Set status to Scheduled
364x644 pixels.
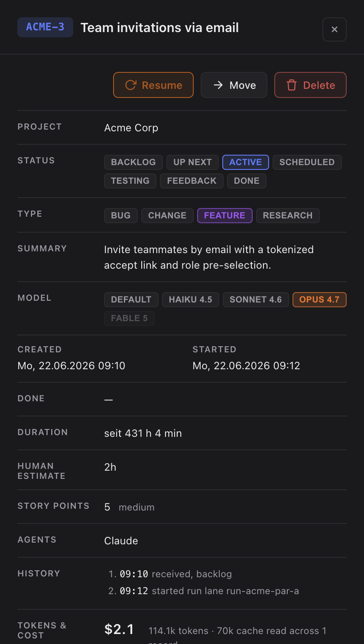[307, 162]
